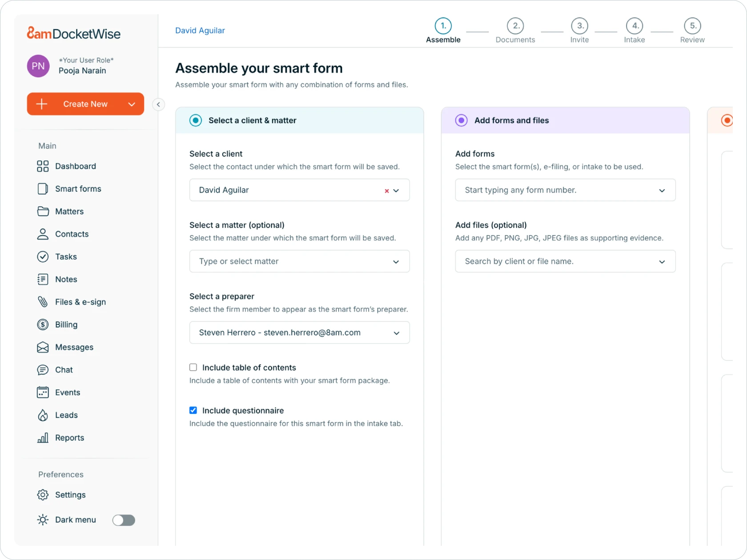Open Chat from the sidebar
This screenshot has width=747, height=560.
pyautogui.click(x=64, y=370)
